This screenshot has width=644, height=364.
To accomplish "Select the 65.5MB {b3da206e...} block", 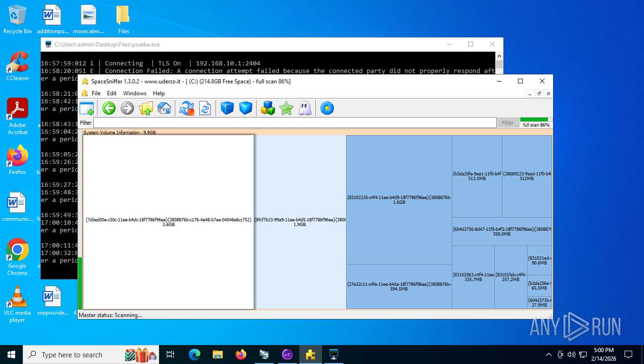I will [539, 286].
